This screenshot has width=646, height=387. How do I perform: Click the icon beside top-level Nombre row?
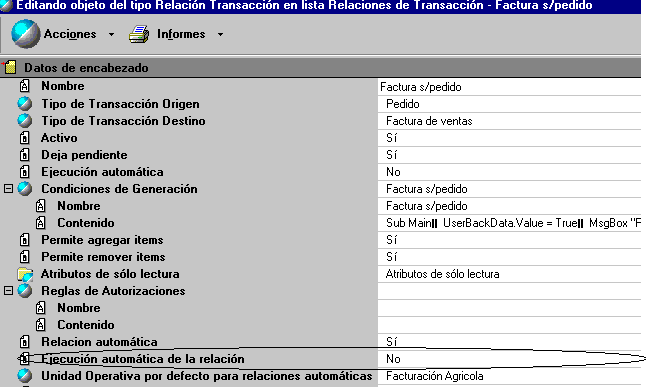(25, 86)
